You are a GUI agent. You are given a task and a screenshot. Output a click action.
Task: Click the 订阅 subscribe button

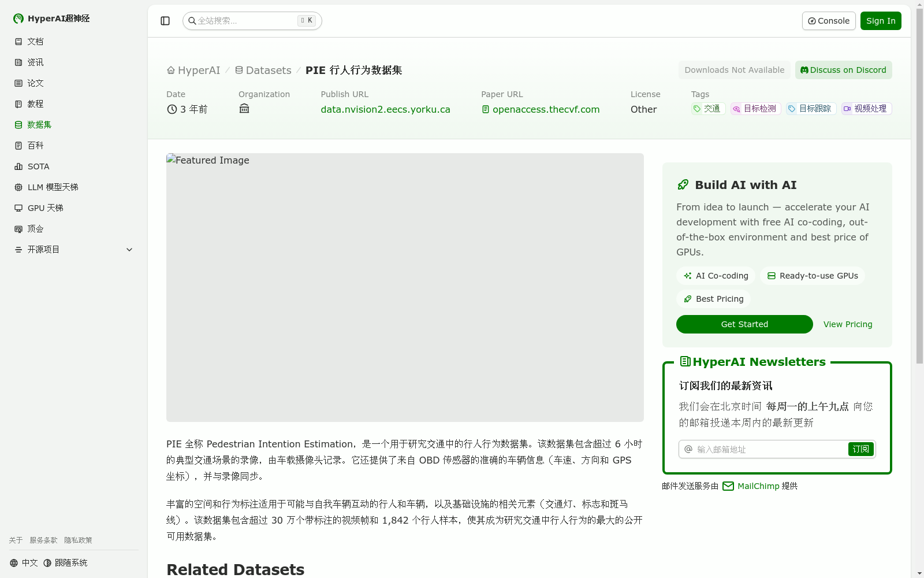(x=860, y=449)
